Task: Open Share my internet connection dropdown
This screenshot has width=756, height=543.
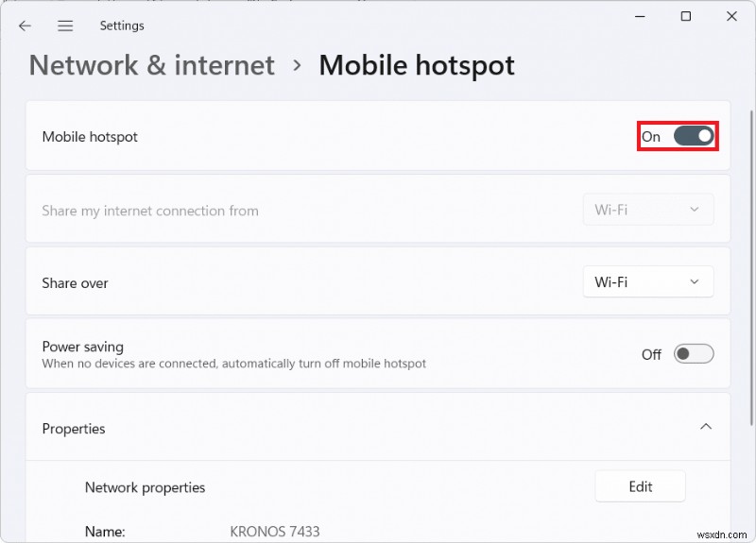Action: point(647,210)
